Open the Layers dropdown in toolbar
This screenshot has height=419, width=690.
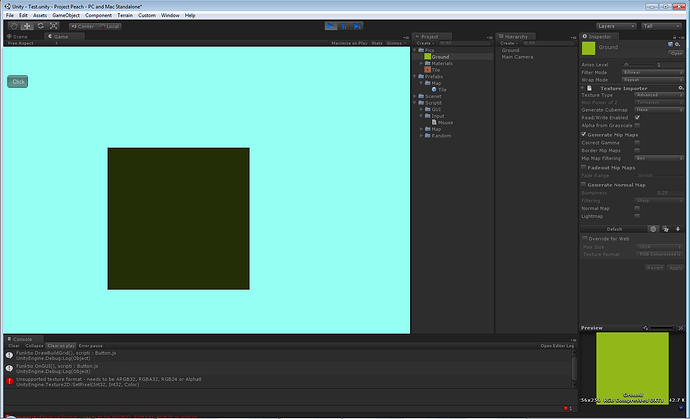tap(617, 26)
